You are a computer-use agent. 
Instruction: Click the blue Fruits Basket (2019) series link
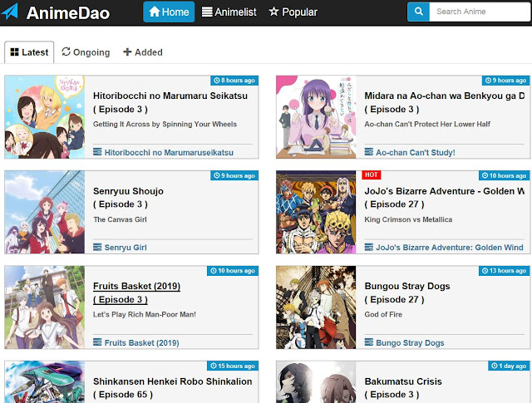(x=142, y=342)
